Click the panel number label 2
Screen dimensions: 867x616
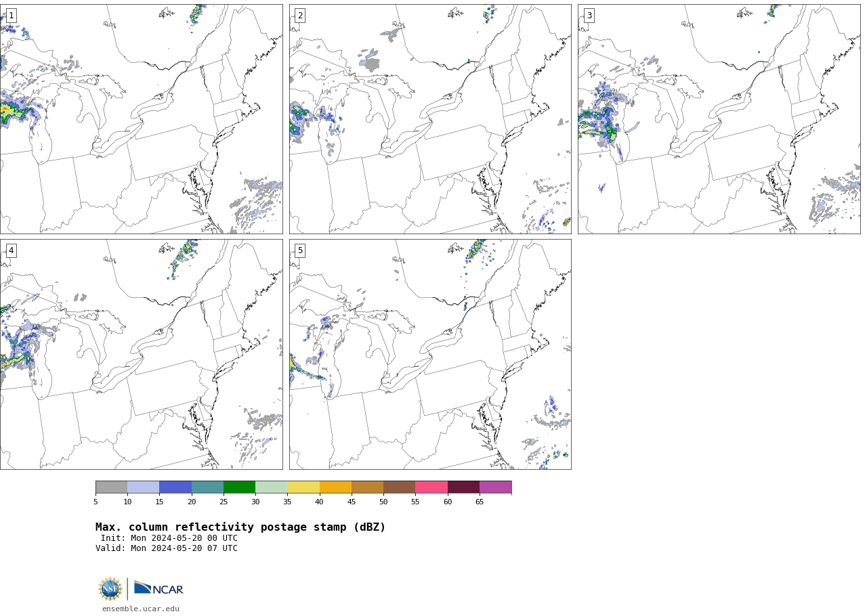pos(300,16)
